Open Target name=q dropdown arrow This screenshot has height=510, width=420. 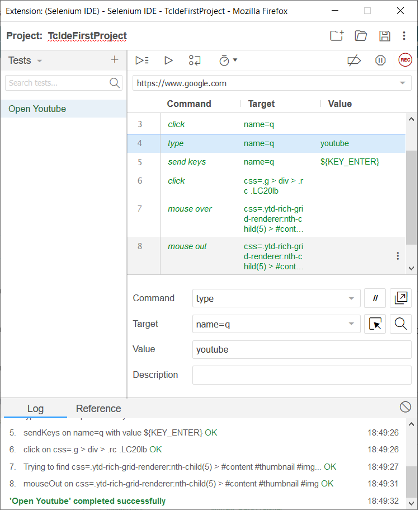tap(351, 324)
